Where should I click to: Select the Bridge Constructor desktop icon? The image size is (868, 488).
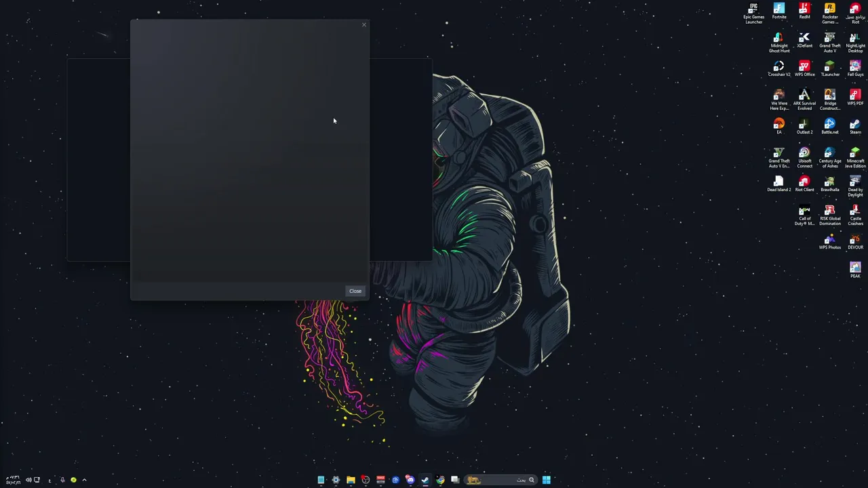(830, 100)
